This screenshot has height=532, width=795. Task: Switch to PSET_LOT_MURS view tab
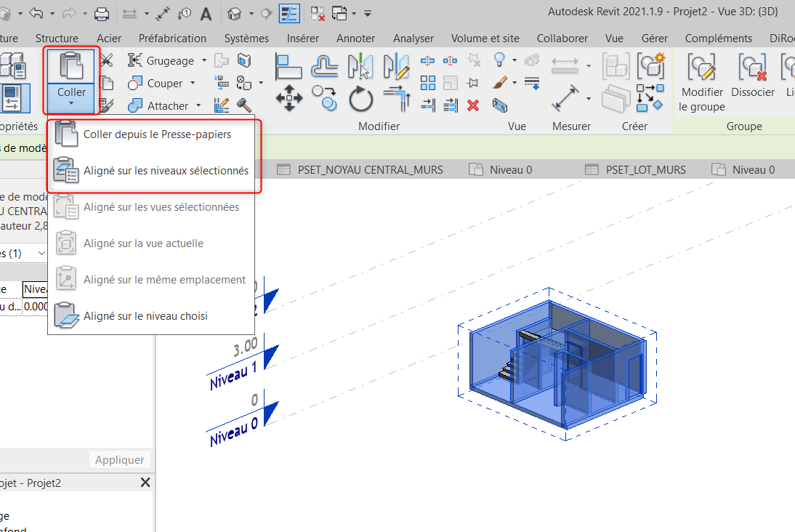click(x=645, y=170)
